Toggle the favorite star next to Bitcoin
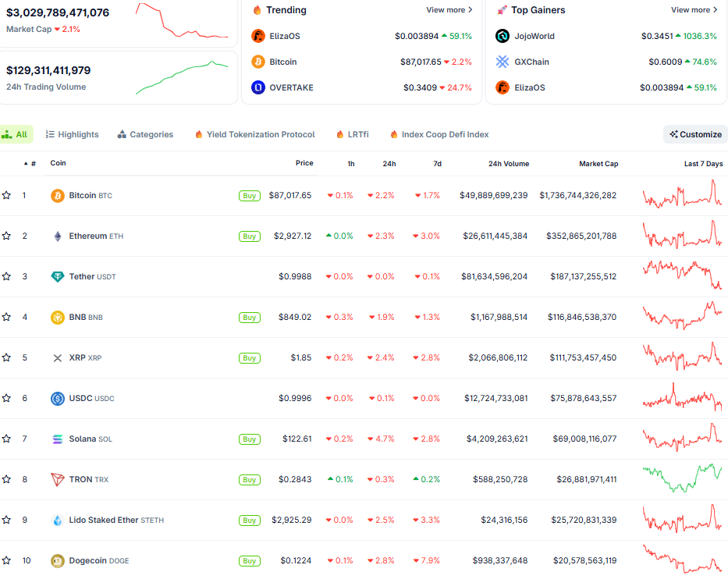The height and width of the screenshot is (579, 728). 8,195
